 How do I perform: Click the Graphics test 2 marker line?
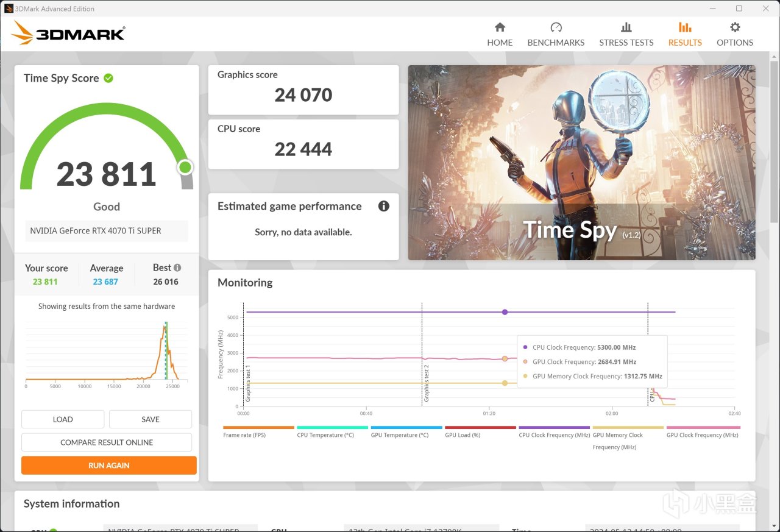[422, 353]
